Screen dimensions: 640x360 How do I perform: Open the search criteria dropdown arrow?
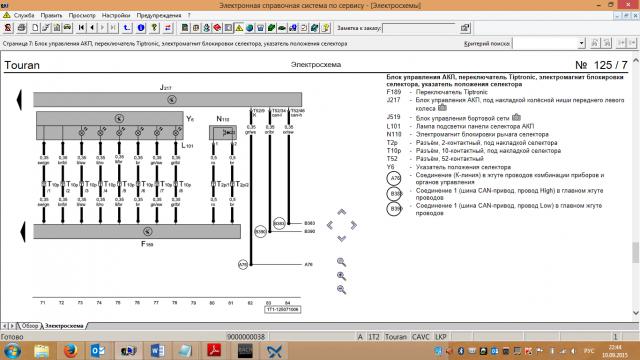[x=581, y=43]
